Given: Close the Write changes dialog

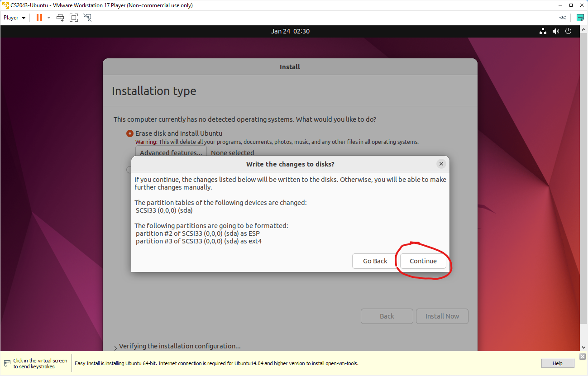Looking at the screenshot, I should pyautogui.click(x=441, y=164).
